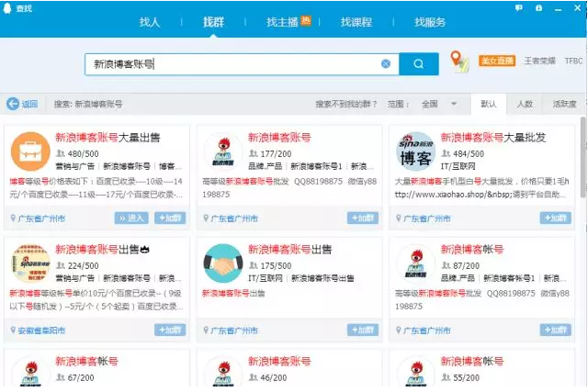Open sina 博客 avatar of 新浪博客账号大量批发 group

(416, 151)
